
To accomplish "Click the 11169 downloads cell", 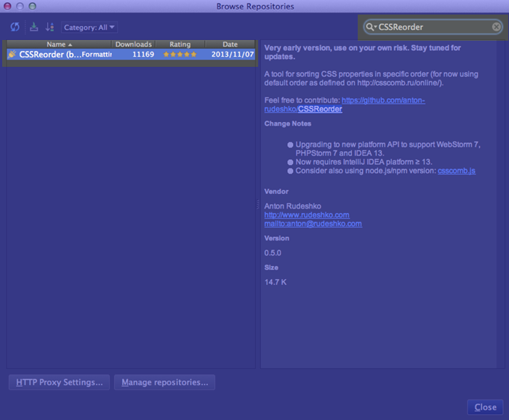I will (x=143, y=54).
